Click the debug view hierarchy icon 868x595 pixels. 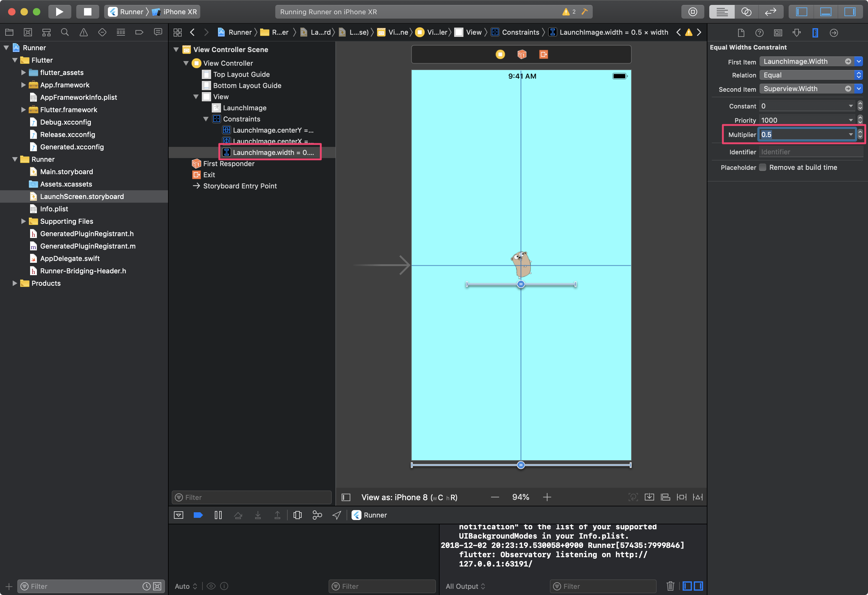(297, 515)
